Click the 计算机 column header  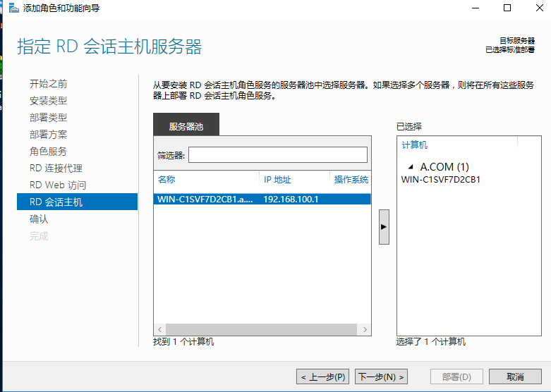415,145
